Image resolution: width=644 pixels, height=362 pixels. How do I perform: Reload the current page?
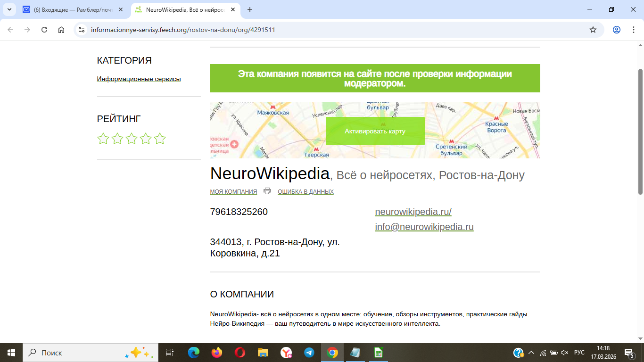[x=44, y=30]
